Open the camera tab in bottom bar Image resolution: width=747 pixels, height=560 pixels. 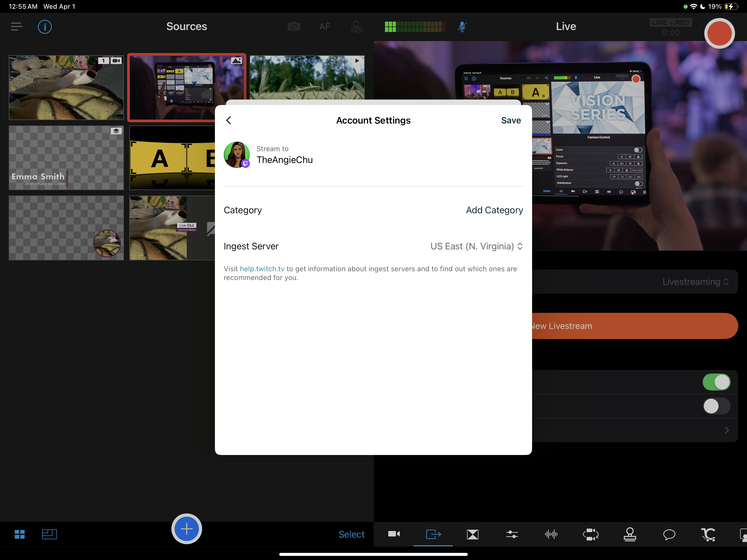pos(394,534)
